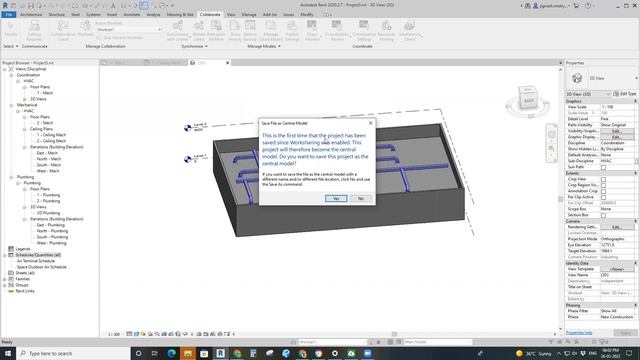Click the horizontal scrollbar of the view
Image resolution: width=640 pixels, height=360 pixels.
[x=394, y=334]
